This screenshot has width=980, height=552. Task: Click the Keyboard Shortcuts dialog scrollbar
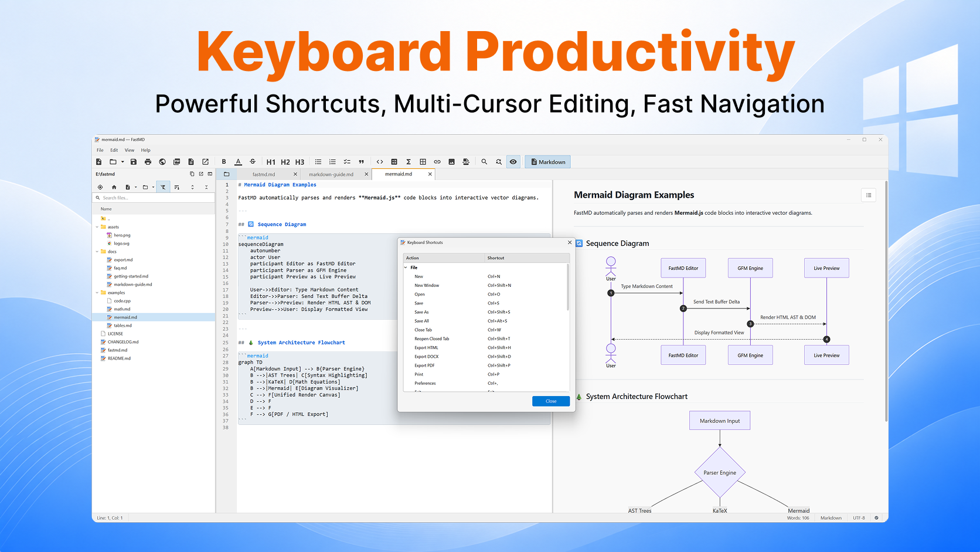point(567,287)
